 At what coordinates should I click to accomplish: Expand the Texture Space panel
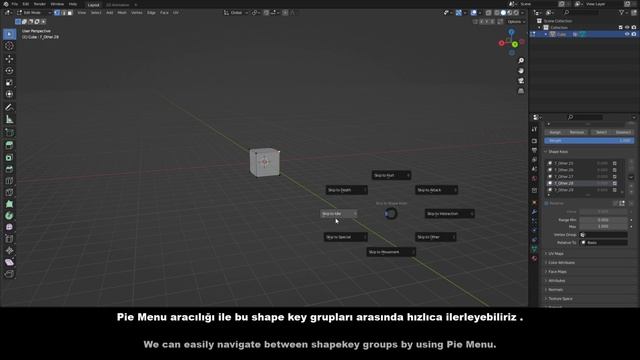(560, 298)
